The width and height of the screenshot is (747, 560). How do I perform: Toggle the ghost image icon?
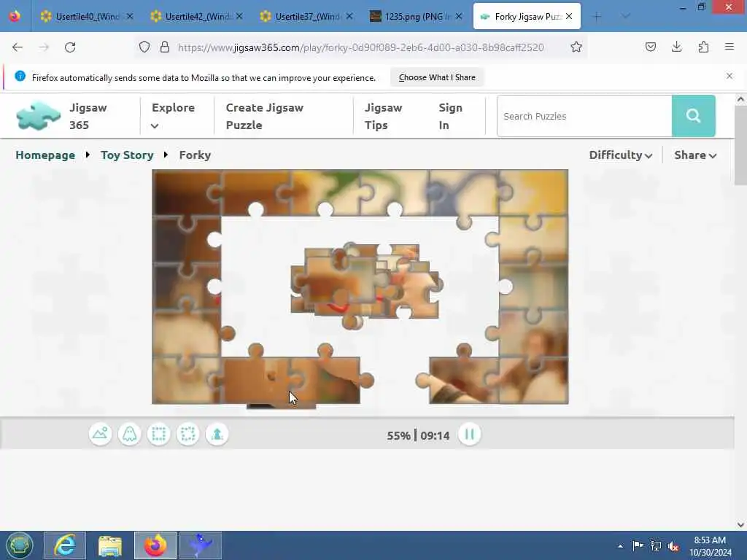click(130, 435)
